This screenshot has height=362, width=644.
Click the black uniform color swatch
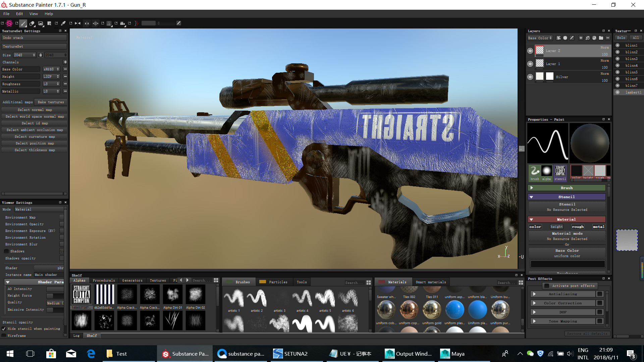tap(567, 264)
